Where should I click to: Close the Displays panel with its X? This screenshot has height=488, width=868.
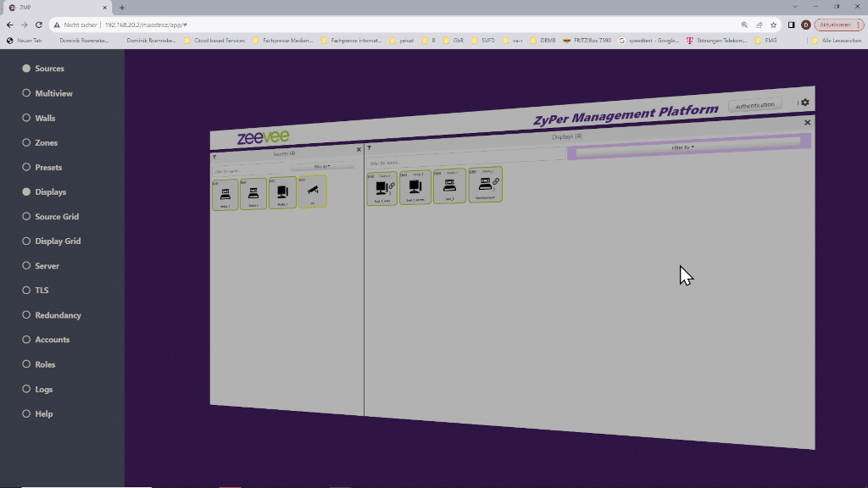[x=807, y=122]
